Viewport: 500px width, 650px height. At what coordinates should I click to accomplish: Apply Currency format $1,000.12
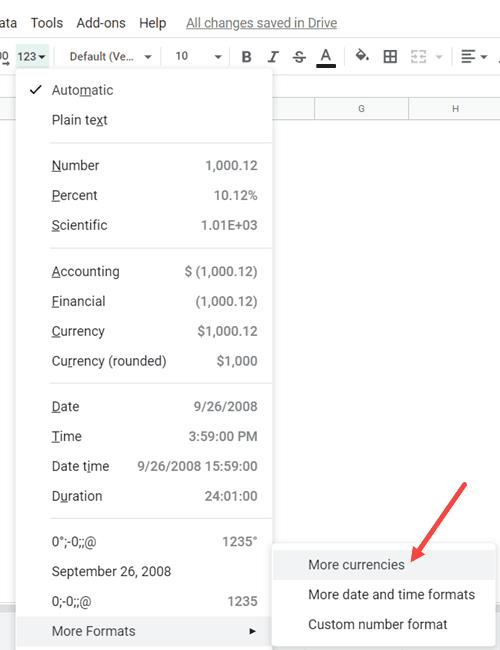point(144,331)
